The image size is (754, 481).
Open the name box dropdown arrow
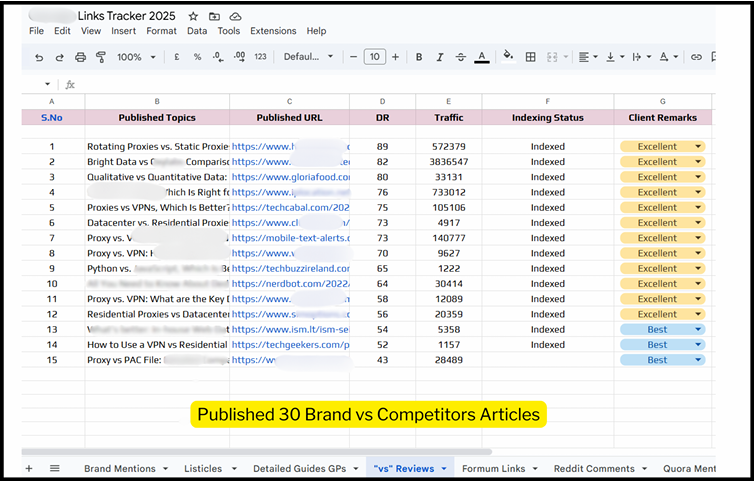pyautogui.click(x=47, y=84)
